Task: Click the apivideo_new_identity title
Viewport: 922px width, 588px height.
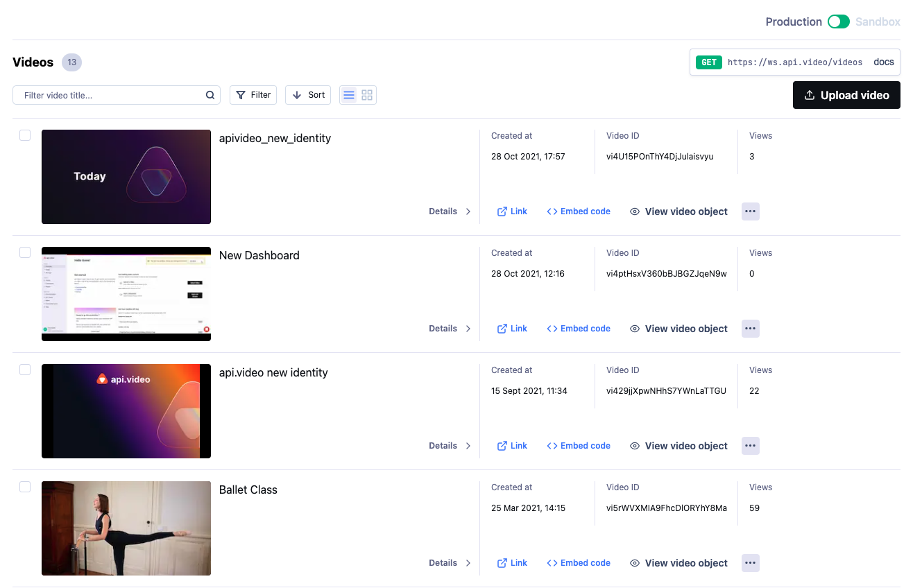Action: 275,139
